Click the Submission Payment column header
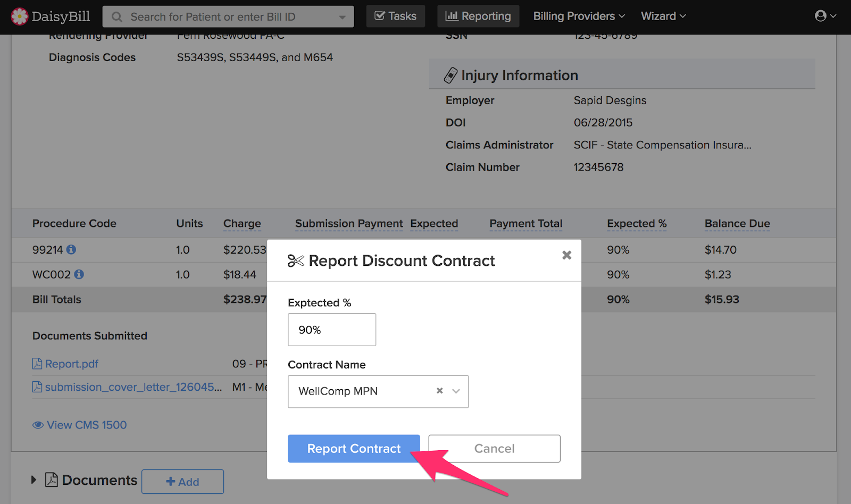 [x=349, y=224]
